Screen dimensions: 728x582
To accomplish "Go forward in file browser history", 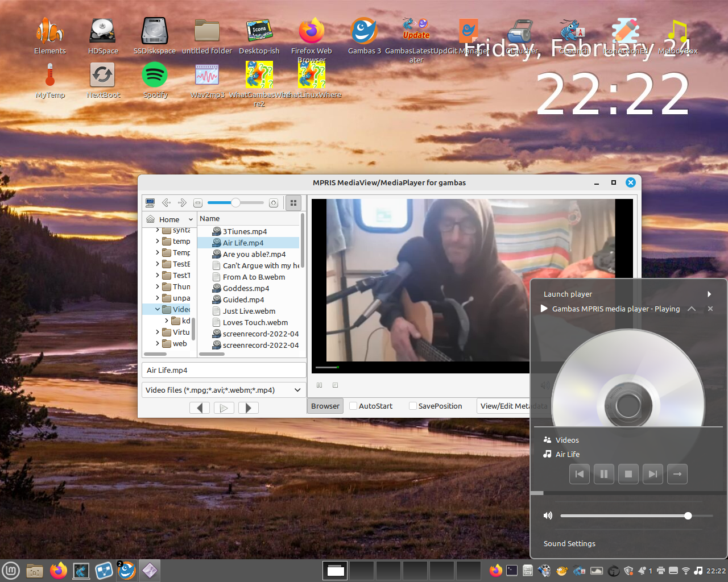I will (x=182, y=203).
